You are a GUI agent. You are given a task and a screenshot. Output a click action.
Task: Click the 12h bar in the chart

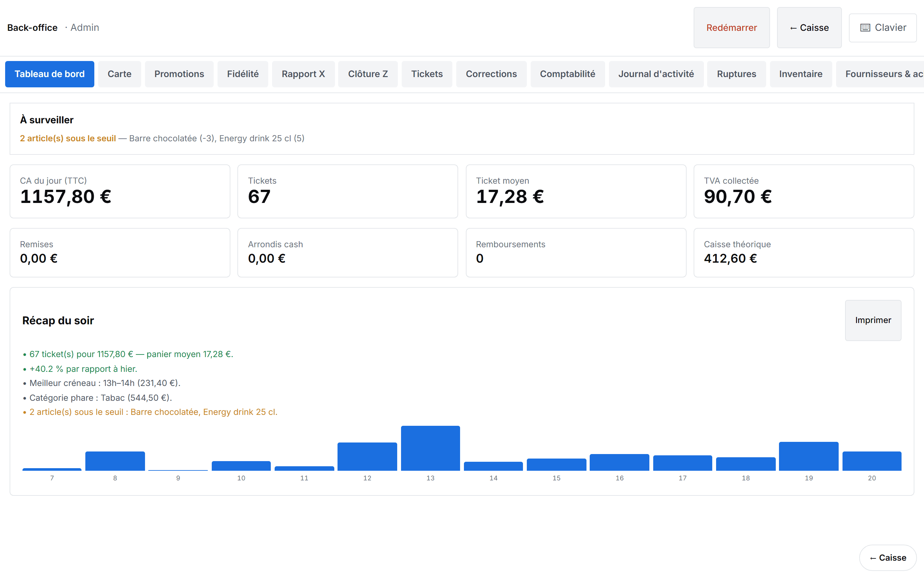pyautogui.click(x=367, y=456)
